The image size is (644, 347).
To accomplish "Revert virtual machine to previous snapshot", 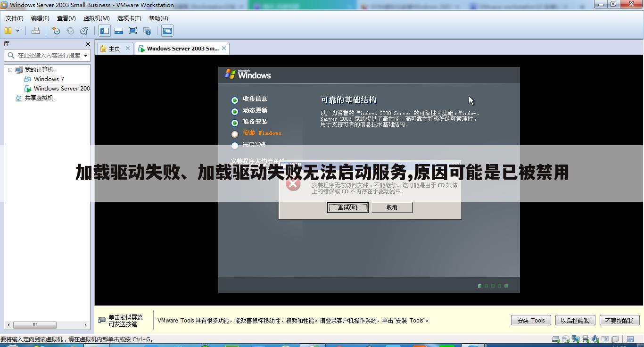I will (x=70, y=31).
